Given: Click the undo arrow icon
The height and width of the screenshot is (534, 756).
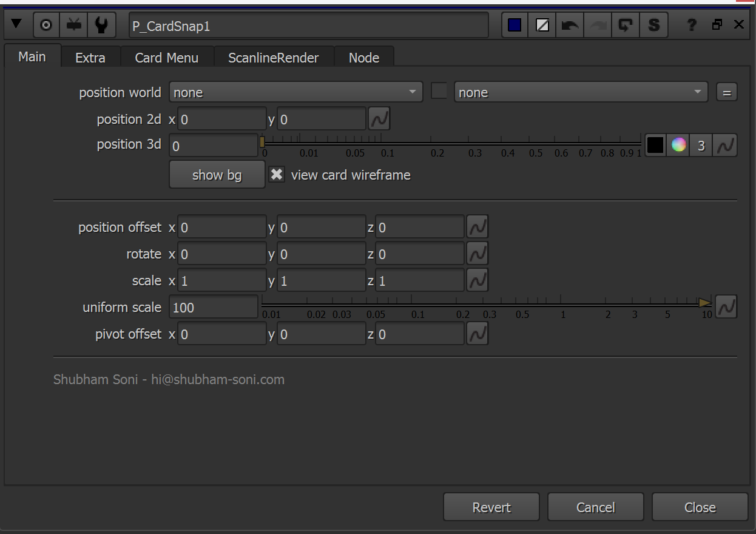Looking at the screenshot, I should click(x=570, y=25).
